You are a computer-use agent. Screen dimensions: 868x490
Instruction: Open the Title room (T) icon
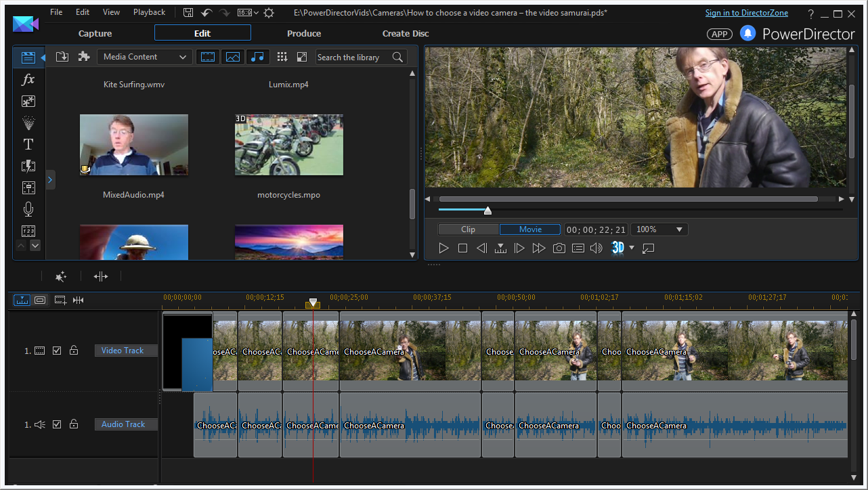coord(28,144)
